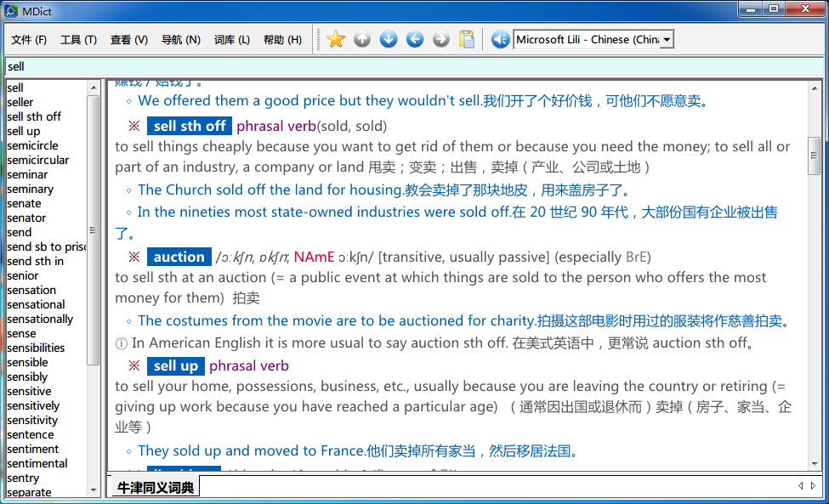Select 'sentiment' in the word list
Screen dimensions: 829x504
33,449
